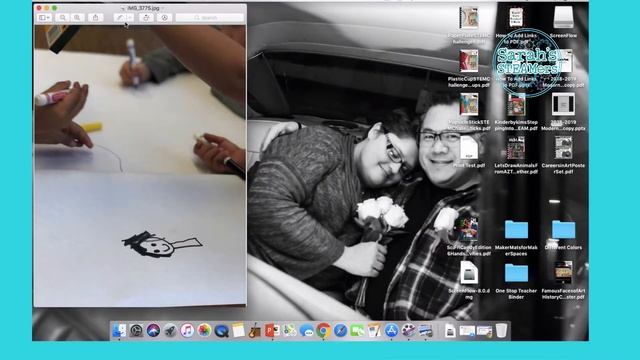Launch Siri from the Dock
The image size is (640, 360).
pyautogui.click(x=153, y=330)
